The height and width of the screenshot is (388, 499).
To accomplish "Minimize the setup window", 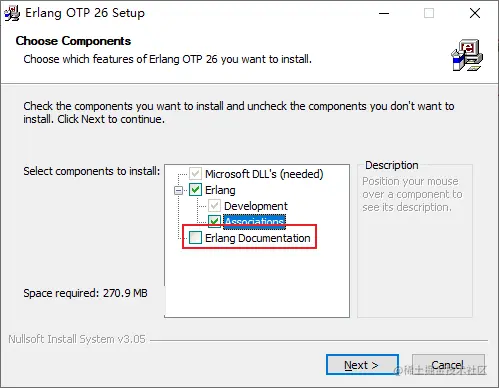I will tap(384, 13).
